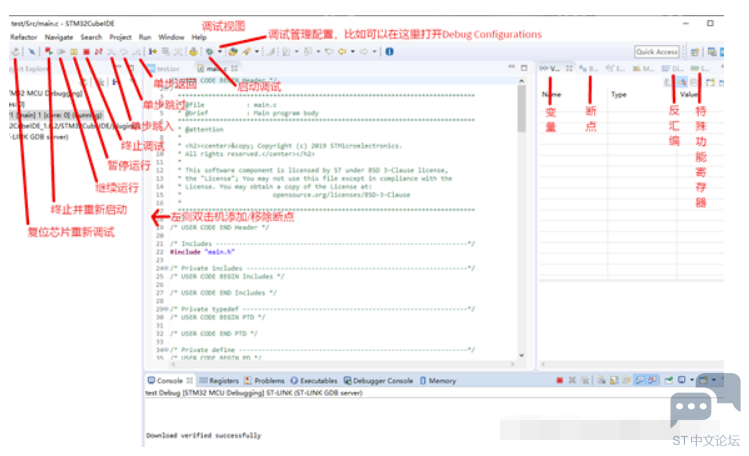The image size is (749, 456).
Task: Click the Open Perspective icon
Action: click(695, 52)
